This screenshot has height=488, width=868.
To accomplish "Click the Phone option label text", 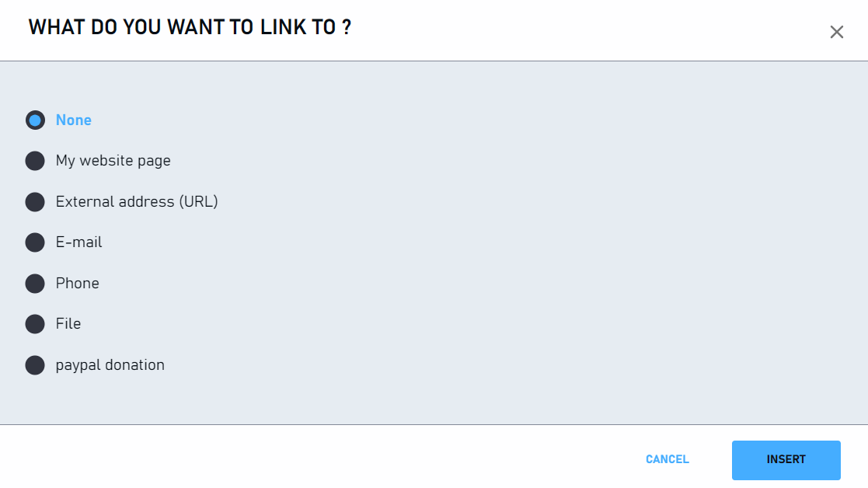I will 78,284.
